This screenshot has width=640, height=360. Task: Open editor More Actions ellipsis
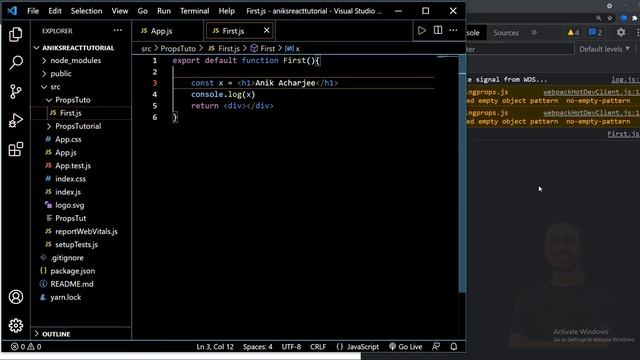[453, 30]
